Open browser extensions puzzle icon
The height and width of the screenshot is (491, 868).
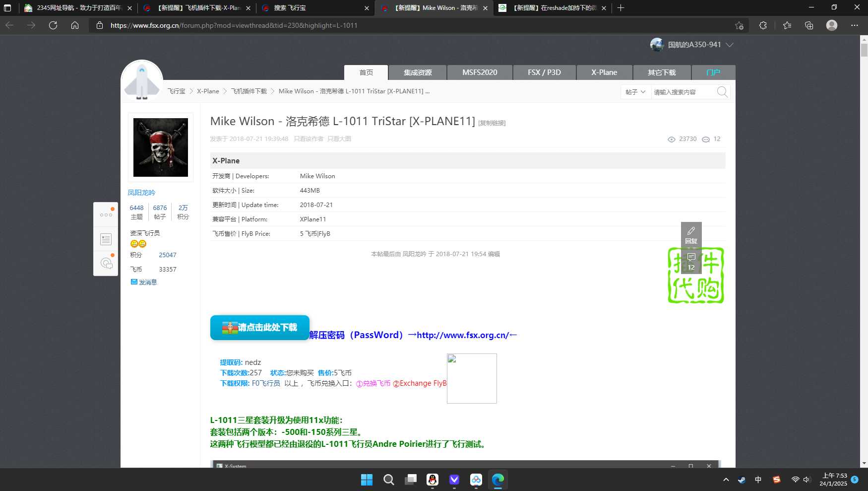click(763, 25)
